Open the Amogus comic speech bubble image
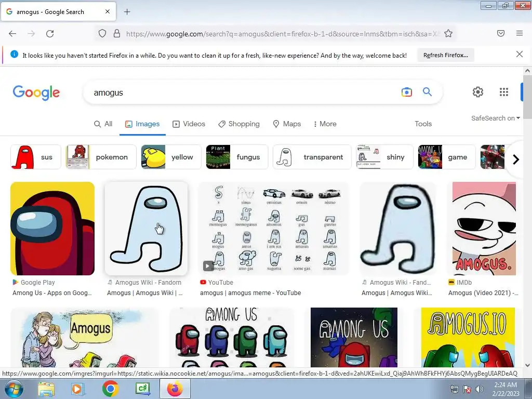The height and width of the screenshot is (399, 532). (85, 337)
